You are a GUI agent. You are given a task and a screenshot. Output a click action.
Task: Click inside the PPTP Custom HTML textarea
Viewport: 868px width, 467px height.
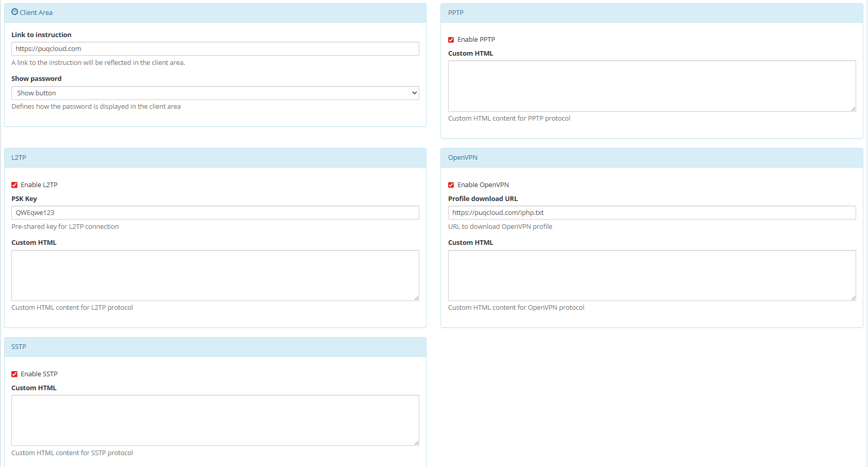pos(652,86)
